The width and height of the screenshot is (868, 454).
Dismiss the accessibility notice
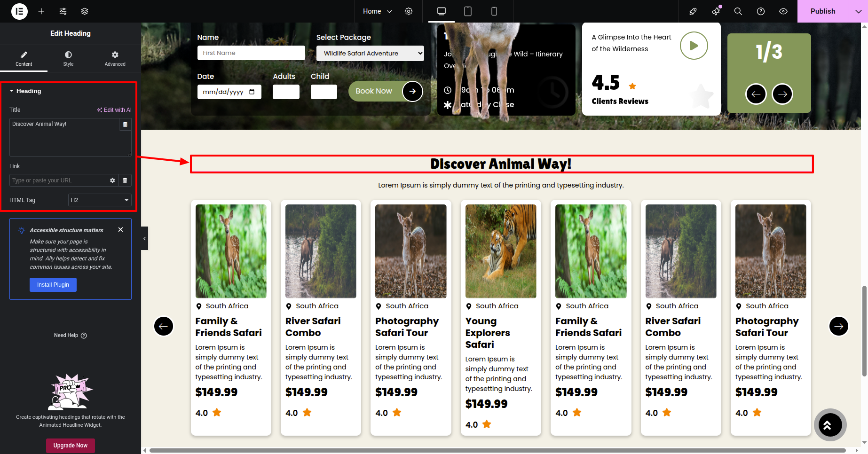click(x=121, y=230)
